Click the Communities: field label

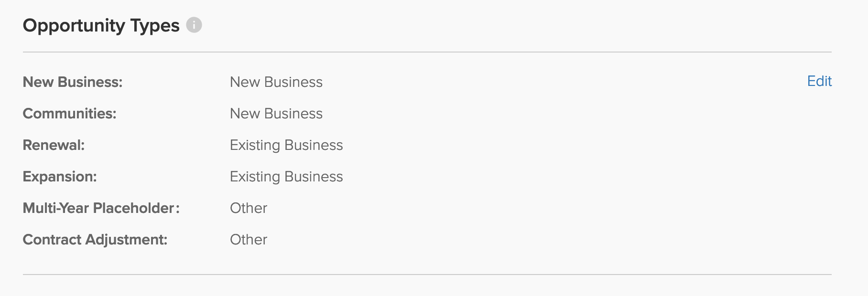click(69, 114)
